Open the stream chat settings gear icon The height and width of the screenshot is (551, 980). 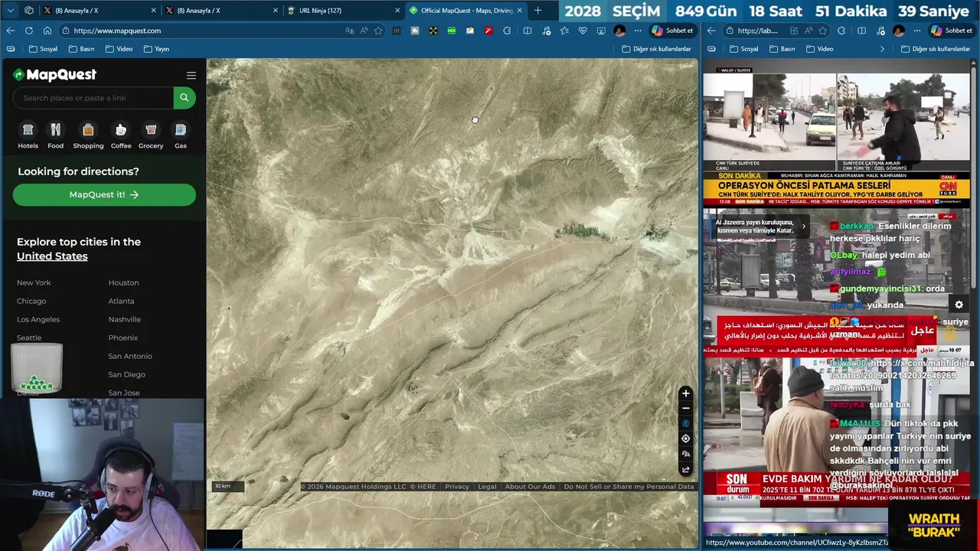coord(959,305)
